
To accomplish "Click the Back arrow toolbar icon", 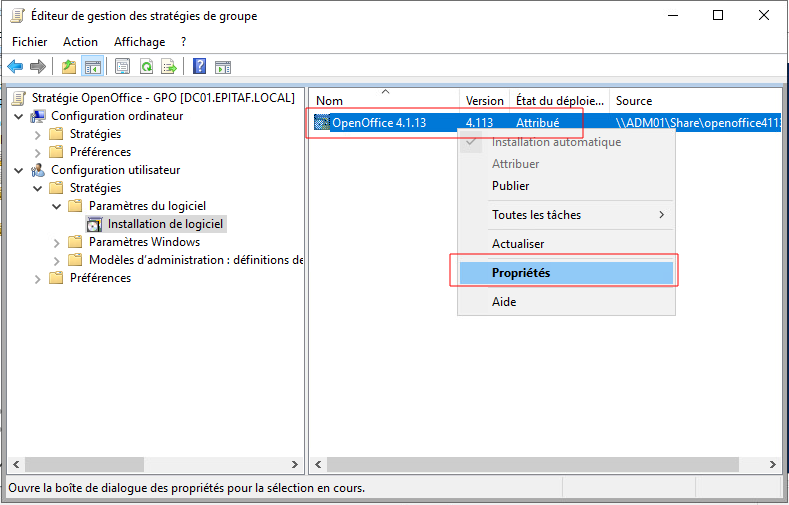I will point(15,67).
